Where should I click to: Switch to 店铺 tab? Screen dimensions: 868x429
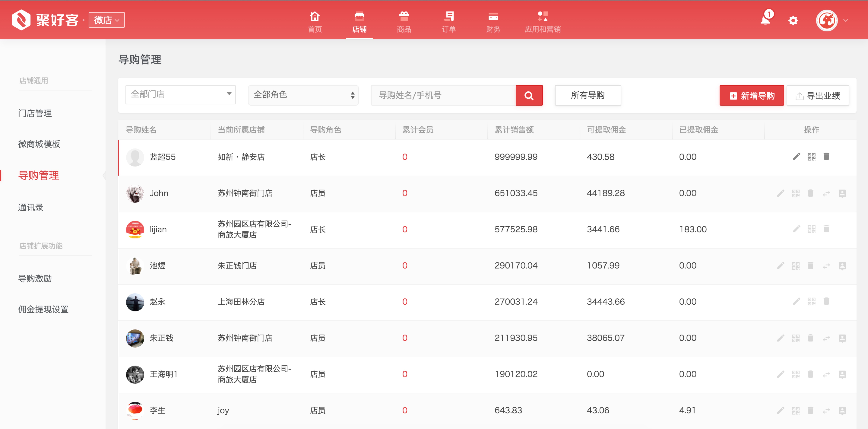[x=359, y=22]
